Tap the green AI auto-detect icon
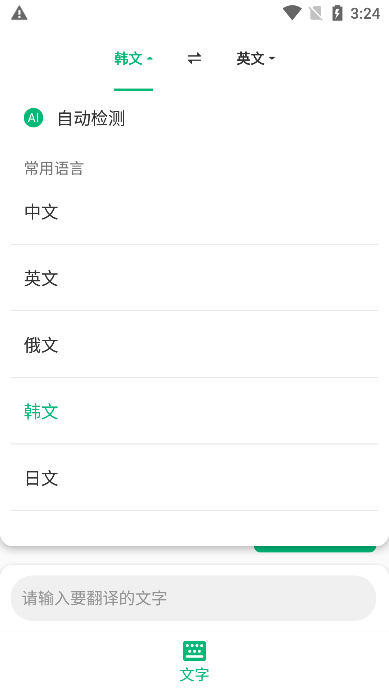This screenshot has height=691, width=389. [33, 118]
